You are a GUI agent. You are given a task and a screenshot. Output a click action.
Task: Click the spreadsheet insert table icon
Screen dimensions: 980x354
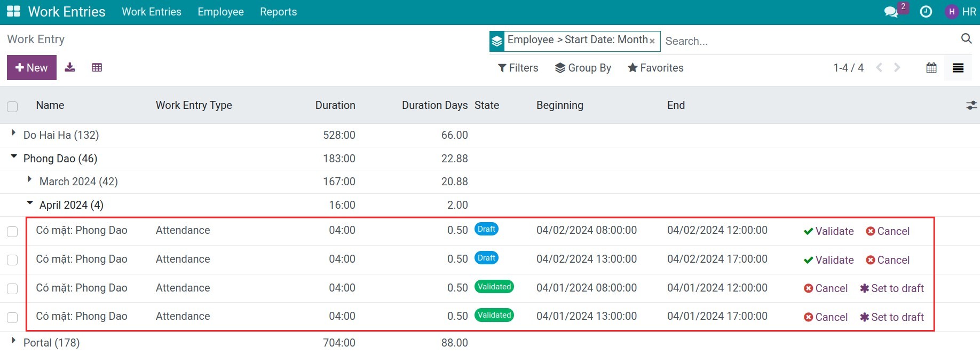[97, 67]
